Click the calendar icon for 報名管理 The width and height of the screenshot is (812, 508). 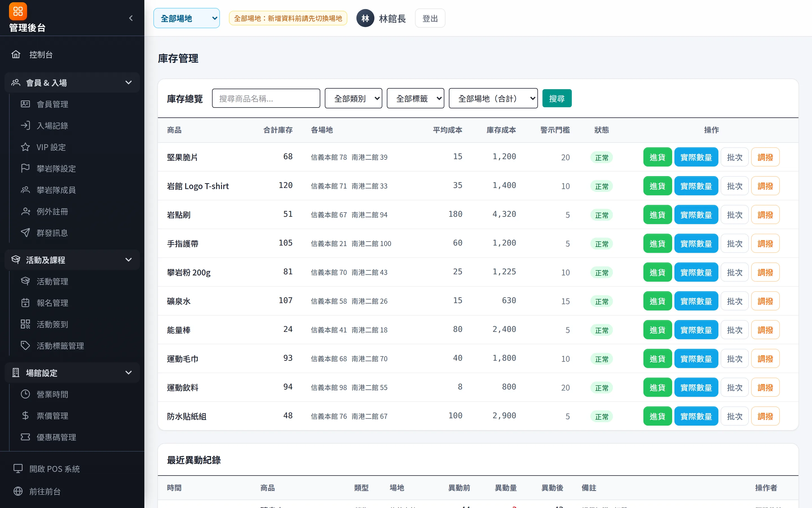click(25, 303)
